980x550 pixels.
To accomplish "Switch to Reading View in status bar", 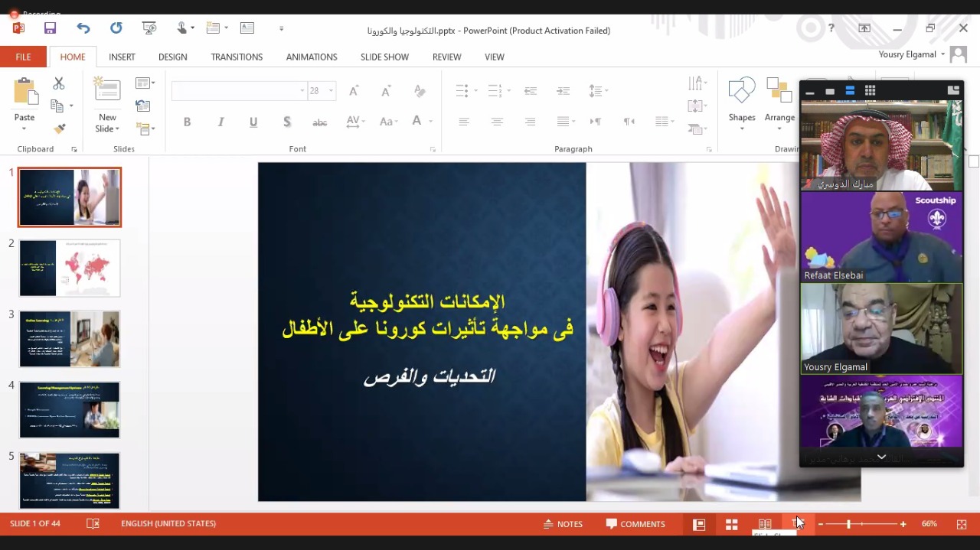I will pos(764,524).
